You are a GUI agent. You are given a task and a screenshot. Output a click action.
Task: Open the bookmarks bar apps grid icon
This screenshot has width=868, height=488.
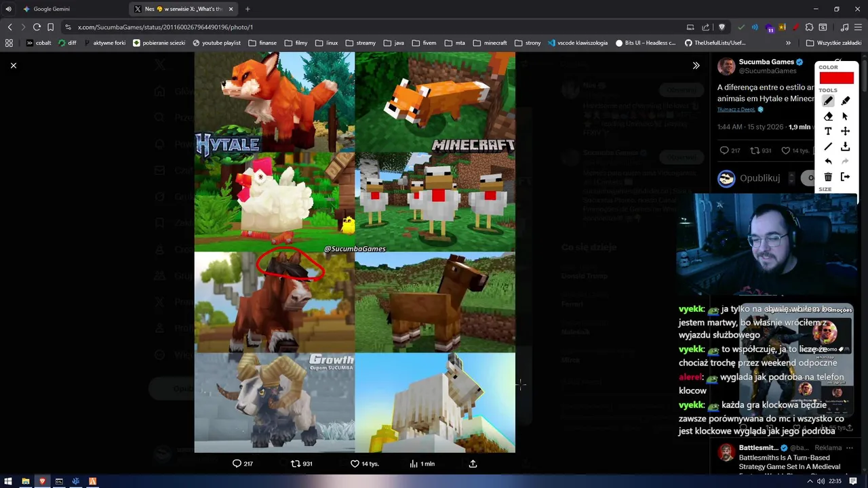[x=9, y=43]
